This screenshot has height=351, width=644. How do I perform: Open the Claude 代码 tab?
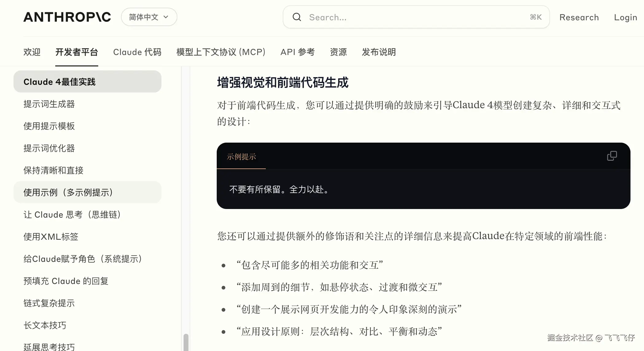click(137, 52)
